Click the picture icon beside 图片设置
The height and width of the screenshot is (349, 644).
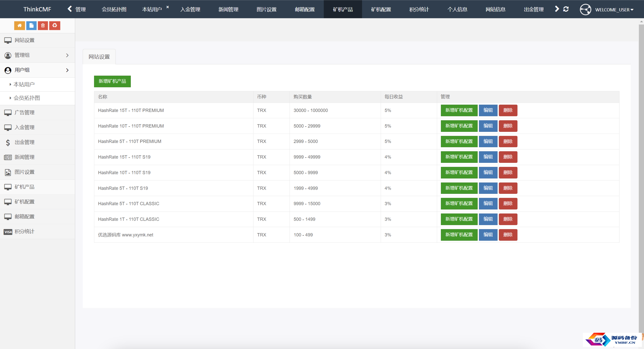click(x=8, y=172)
